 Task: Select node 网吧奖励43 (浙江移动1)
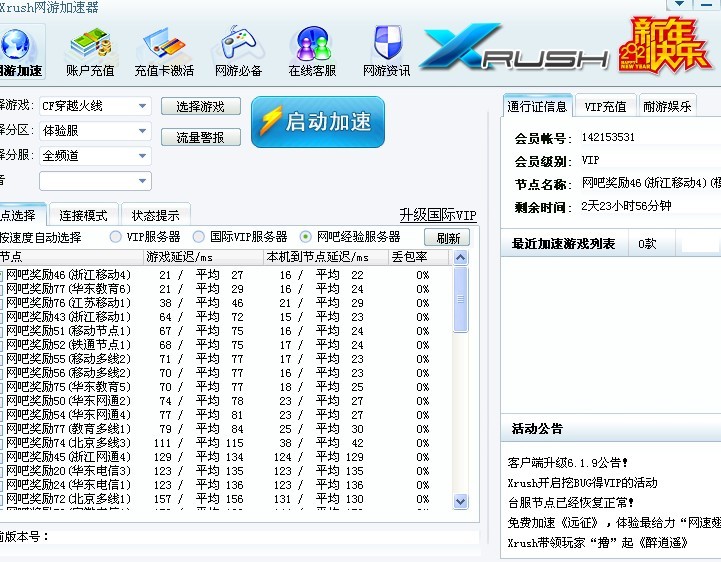68,317
